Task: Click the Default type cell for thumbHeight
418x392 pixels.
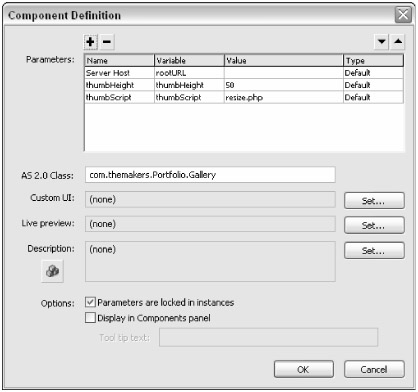Action: click(x=373, y=85)
